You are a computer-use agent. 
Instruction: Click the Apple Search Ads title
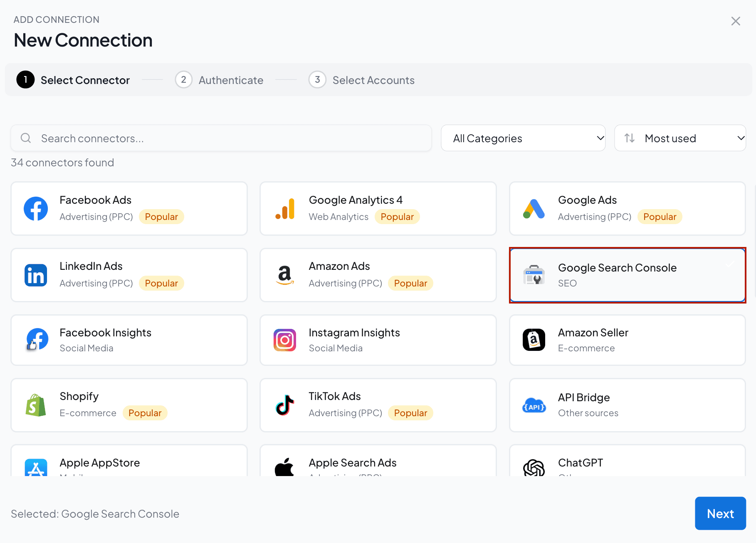pyautogui.click(x=353, y=463)
